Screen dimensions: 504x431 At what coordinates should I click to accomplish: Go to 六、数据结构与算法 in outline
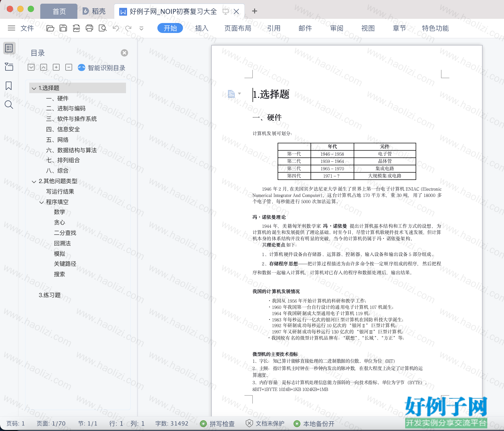[71, 150]
